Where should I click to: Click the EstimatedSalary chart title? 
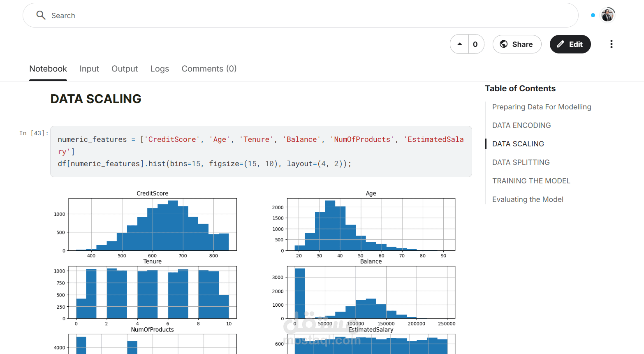pos(371,330)
